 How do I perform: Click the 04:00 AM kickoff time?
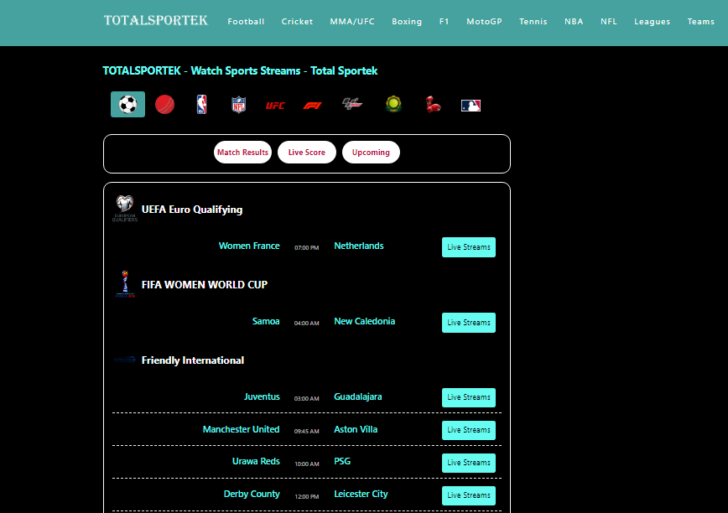(306, 323)
